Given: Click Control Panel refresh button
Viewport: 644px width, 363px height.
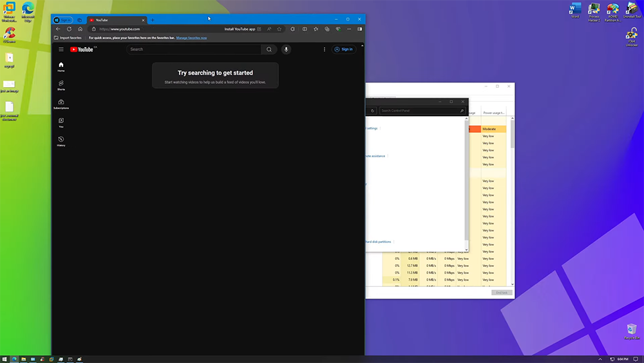Looking at the screenshot, I should [x=372, y=111].
